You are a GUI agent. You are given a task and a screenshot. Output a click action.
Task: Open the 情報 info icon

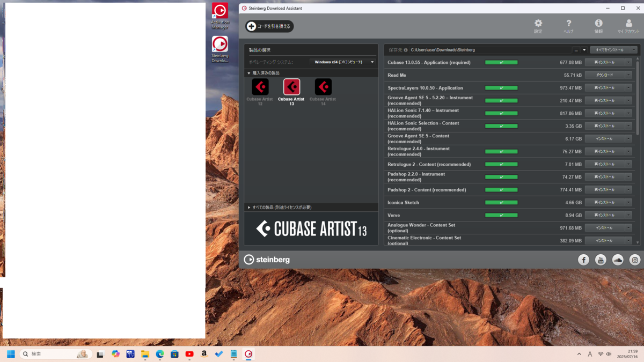[x=598, y=23]
